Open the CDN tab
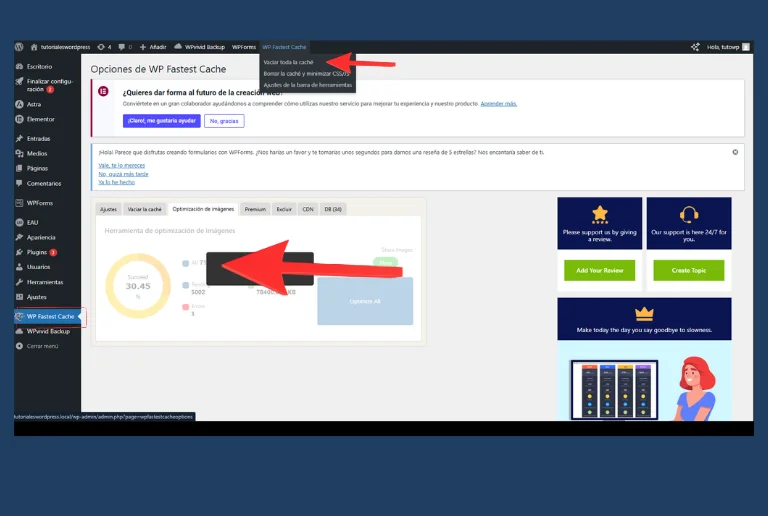Viewport: 768px width, 516px height. pos(308,209)
